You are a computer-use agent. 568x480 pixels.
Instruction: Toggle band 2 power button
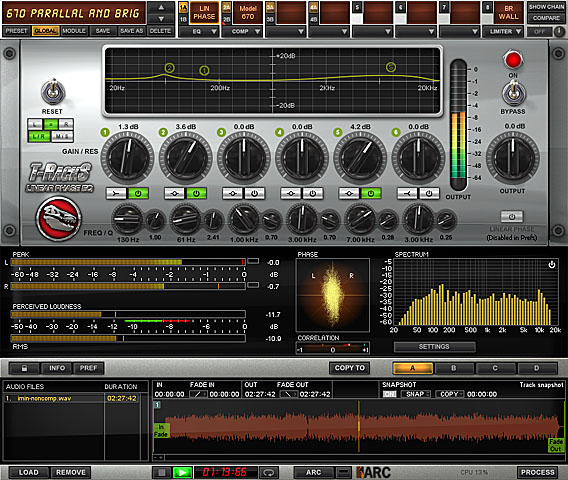(196, 193)
